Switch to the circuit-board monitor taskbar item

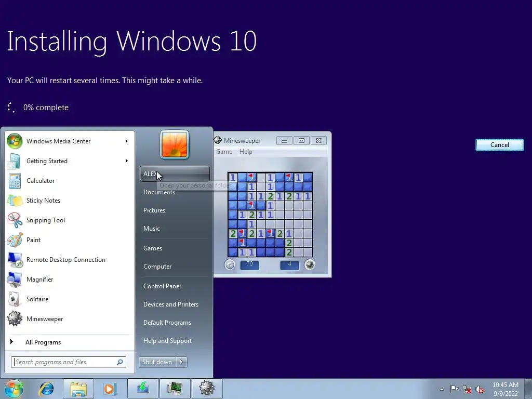(175, 389)
